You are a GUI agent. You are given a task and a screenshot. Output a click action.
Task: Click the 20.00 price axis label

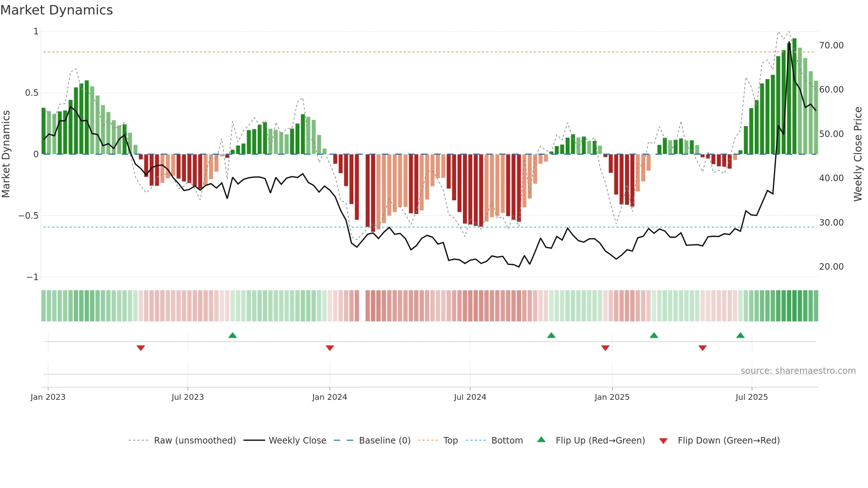tap(831, 266)
